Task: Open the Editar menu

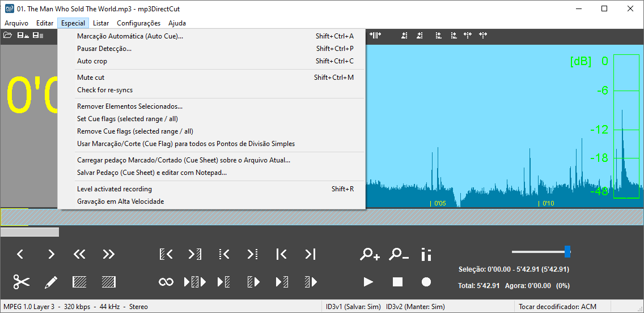Action: point(45,23)
